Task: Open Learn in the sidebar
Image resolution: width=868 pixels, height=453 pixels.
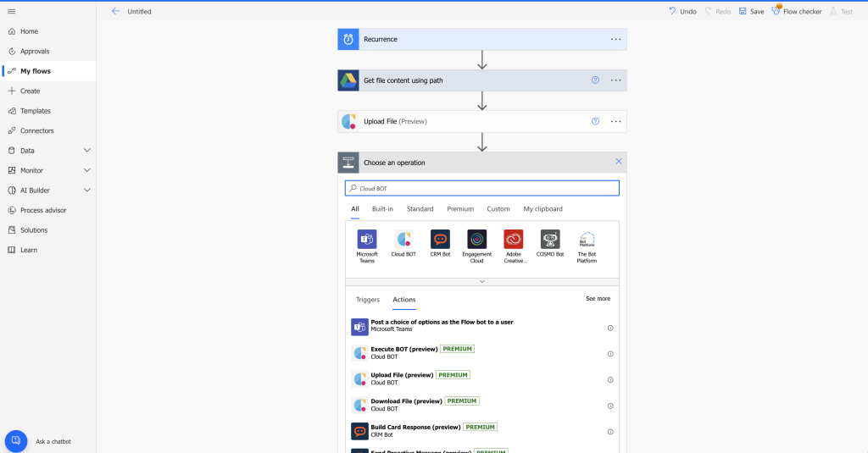Action: click(47, 250)
